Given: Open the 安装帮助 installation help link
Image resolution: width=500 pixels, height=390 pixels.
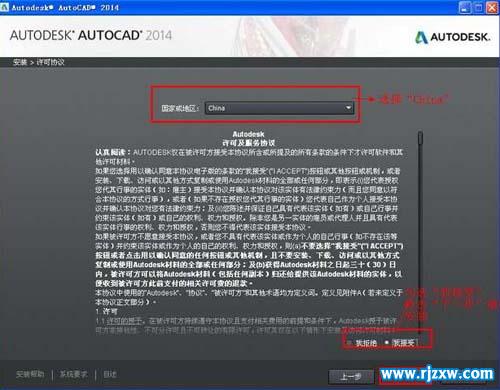Looking at the screenshot, I should (30, 374).
